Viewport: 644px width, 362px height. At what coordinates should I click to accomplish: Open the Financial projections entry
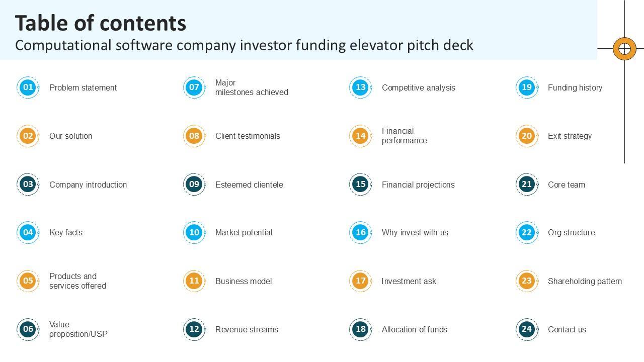(x=418, y=185)
